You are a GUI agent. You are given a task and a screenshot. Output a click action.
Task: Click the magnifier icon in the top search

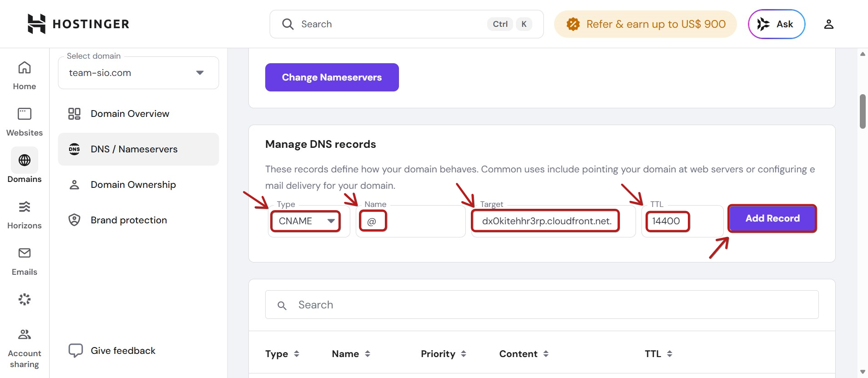point(288,24)
